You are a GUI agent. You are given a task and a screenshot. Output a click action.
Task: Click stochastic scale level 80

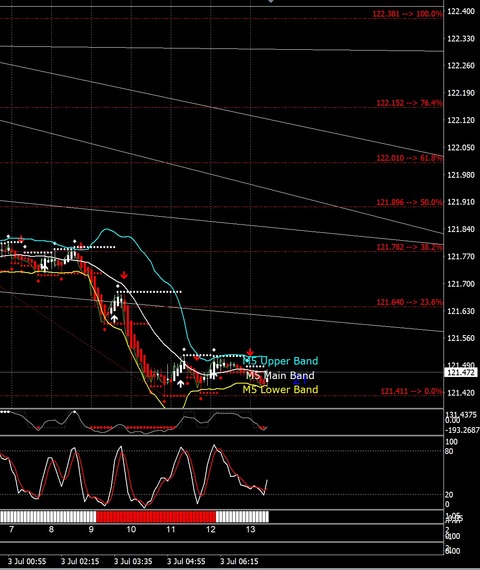(x=449, y=451)
